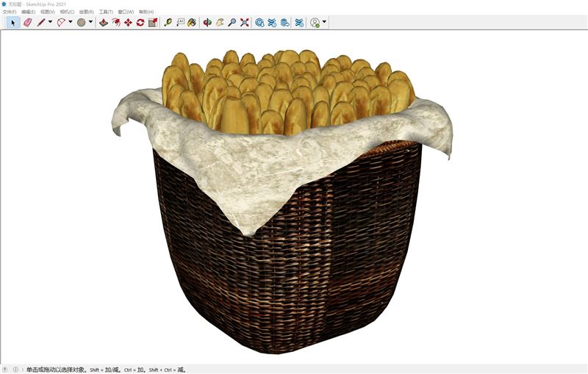Open the 相机(C) menu
Screen dimensions: 588x374
click(x=67, y=12)
